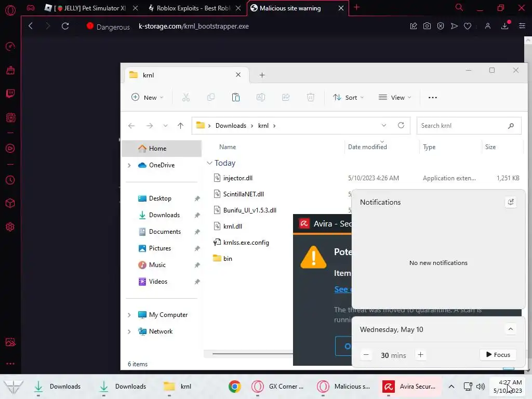Open the View dropdown
The image size is (532, 399).
point(395,98)
